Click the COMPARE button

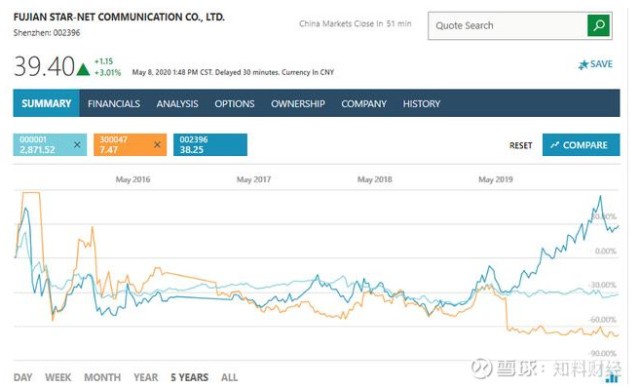click(581, 145)
